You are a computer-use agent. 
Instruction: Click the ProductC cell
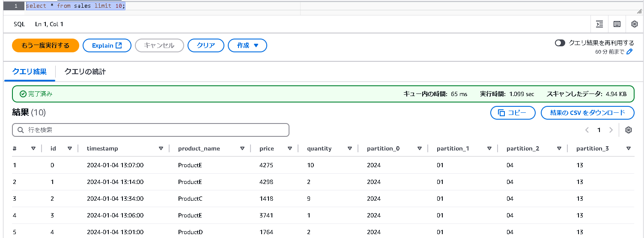190,199
